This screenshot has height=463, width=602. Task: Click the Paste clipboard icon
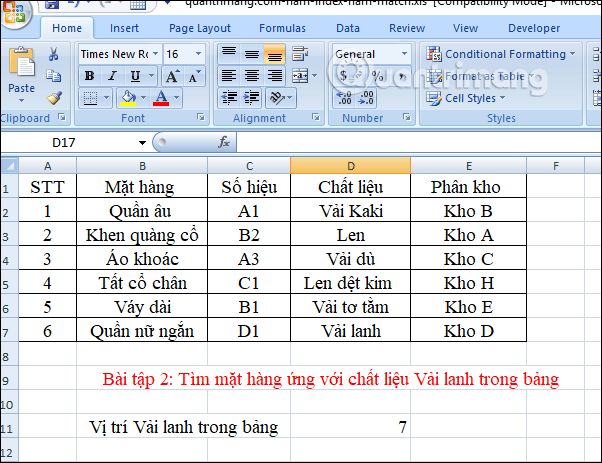click(x=22, y=61)
